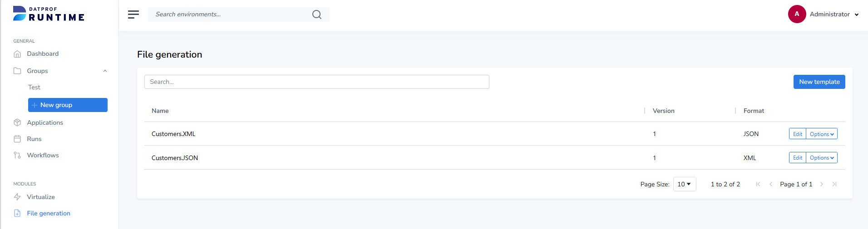This screenshot has width=868, height=229.
Task: Open the Page Size dropdown
Action: pyautogui.click(x=684, y=184)
